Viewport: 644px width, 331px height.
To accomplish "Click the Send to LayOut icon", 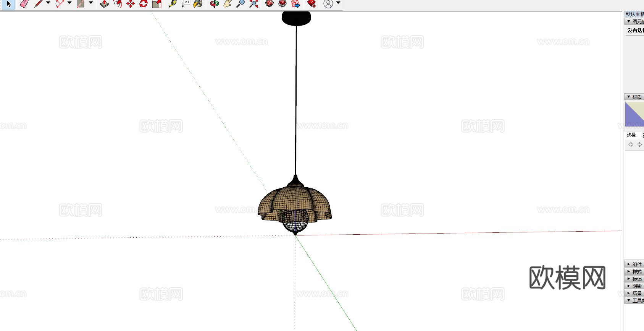I will pyautogui.click(x=295, y=4).
